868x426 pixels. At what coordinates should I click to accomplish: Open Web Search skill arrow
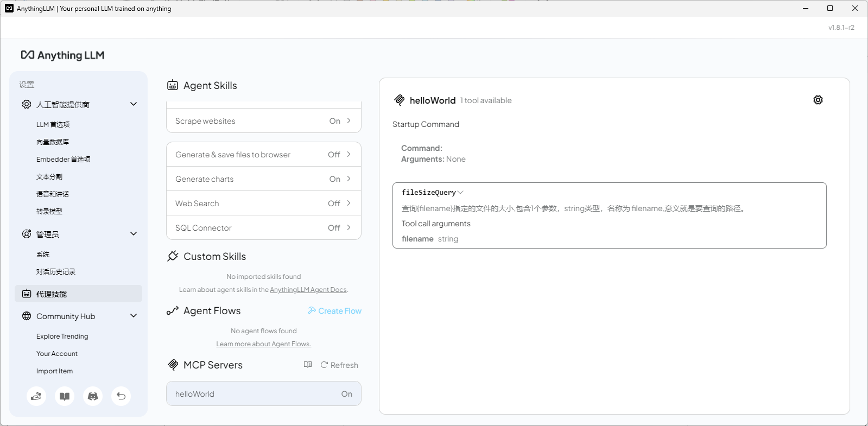coord(349,203)
